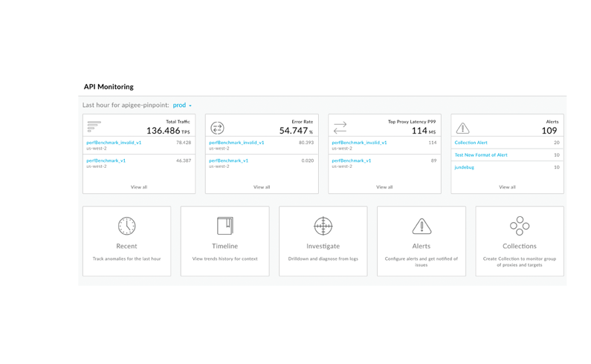591x364 pixels.
Task: Open the prod environment dropdown
Action: point(182,105)
